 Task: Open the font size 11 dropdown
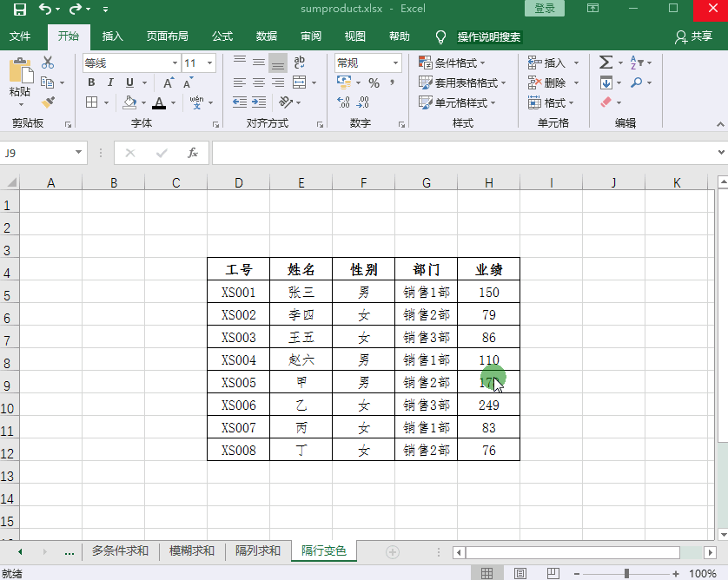[210, 63]
